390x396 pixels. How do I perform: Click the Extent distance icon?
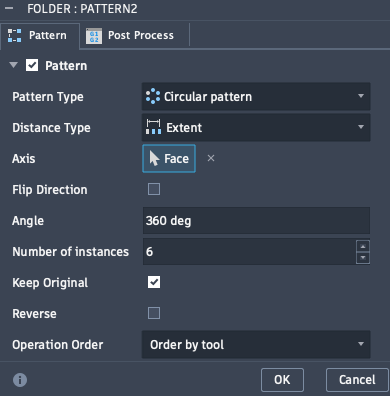(x=153, y=127)
